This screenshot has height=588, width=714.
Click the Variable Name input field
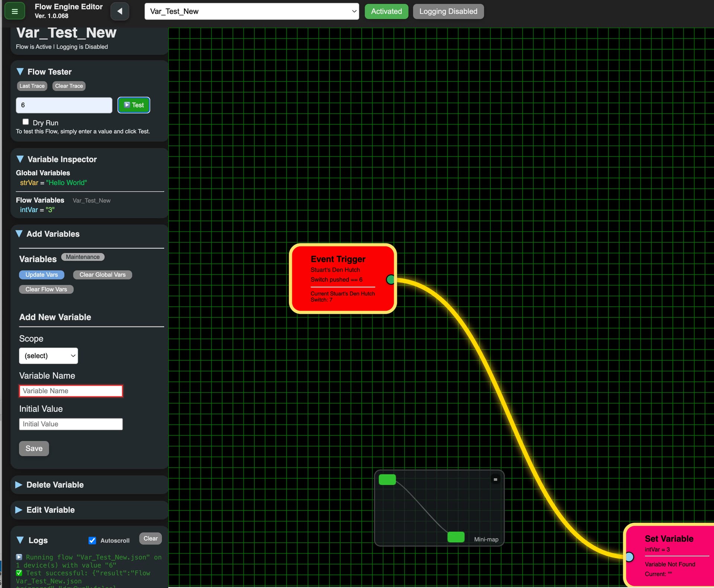tap(71, 391)
